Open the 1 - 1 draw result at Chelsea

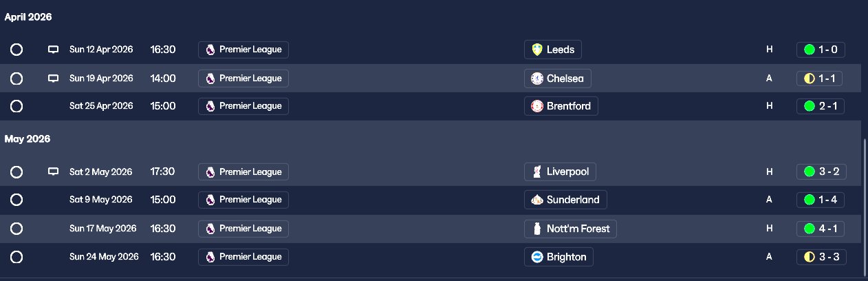point(821,79)
